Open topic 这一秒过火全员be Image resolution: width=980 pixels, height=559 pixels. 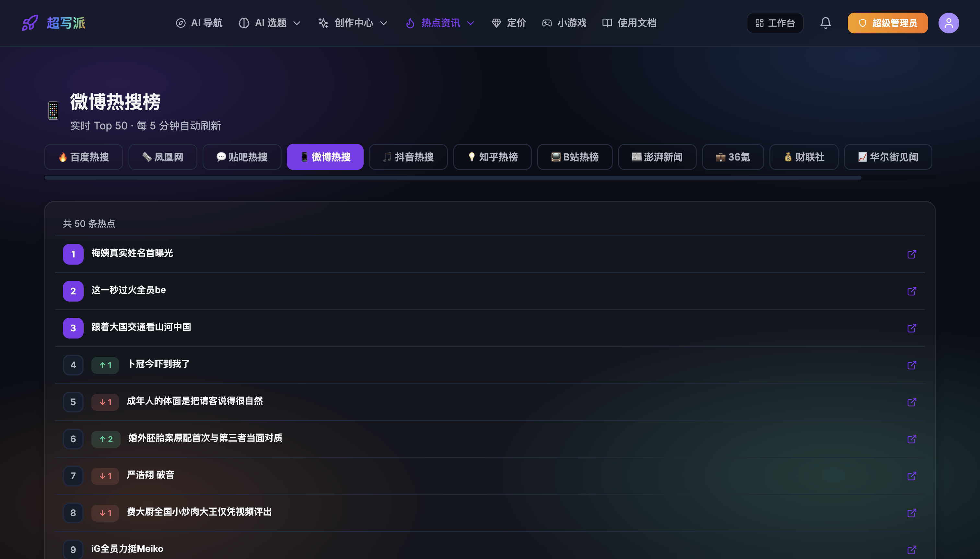[x=129, y=290]
